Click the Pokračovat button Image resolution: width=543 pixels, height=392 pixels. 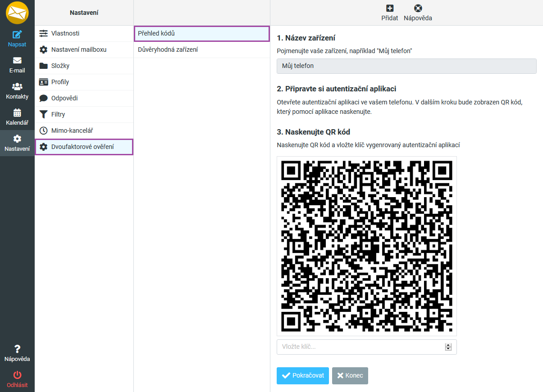point(303,376)
